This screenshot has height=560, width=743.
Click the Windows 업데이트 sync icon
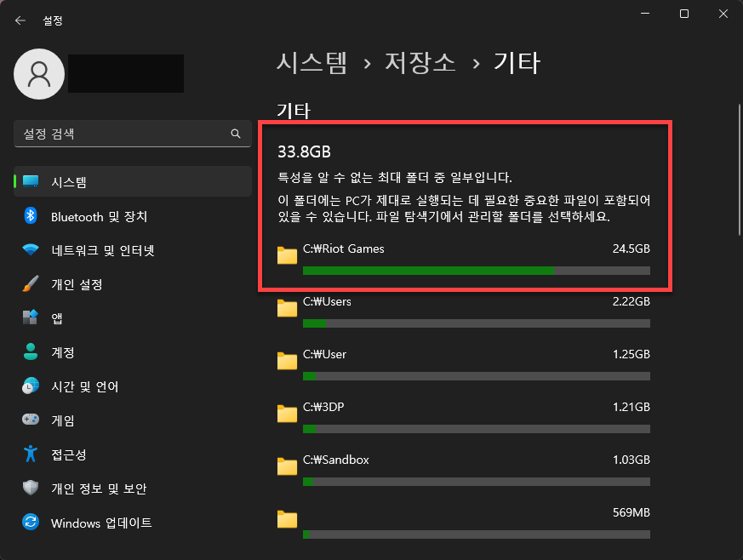click(31, 522)
